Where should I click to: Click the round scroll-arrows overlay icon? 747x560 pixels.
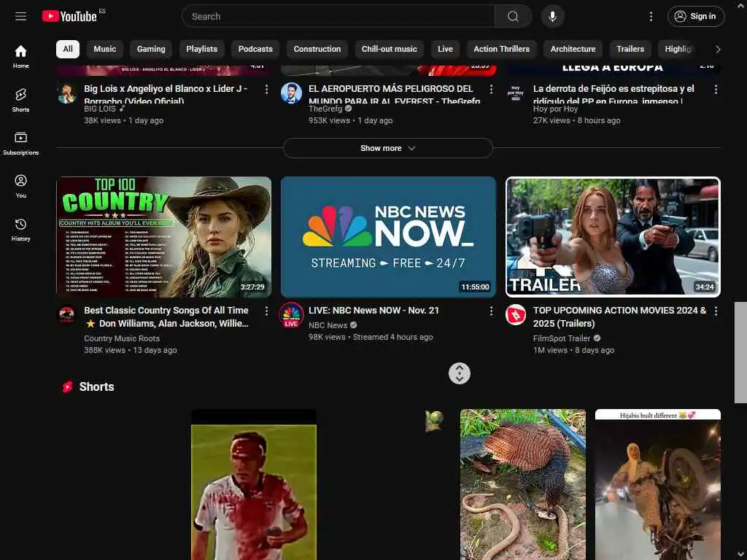point(460,373)
